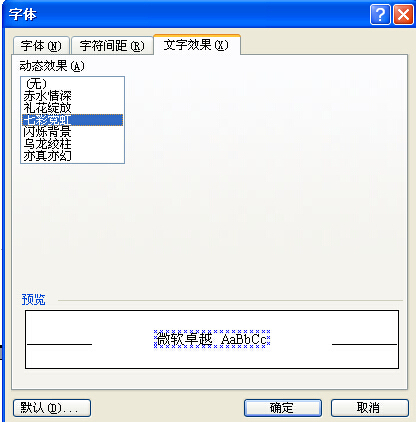Click the 微软卓越 AaBbCc preview sample
The height and width of the screenshot is (422, 416).
(212, 339)
